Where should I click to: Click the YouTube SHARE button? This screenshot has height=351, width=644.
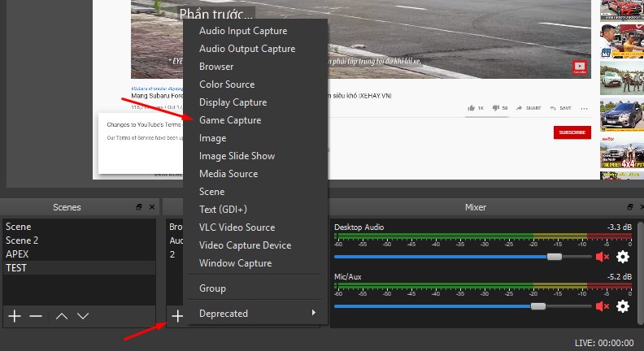click(529, 108)
